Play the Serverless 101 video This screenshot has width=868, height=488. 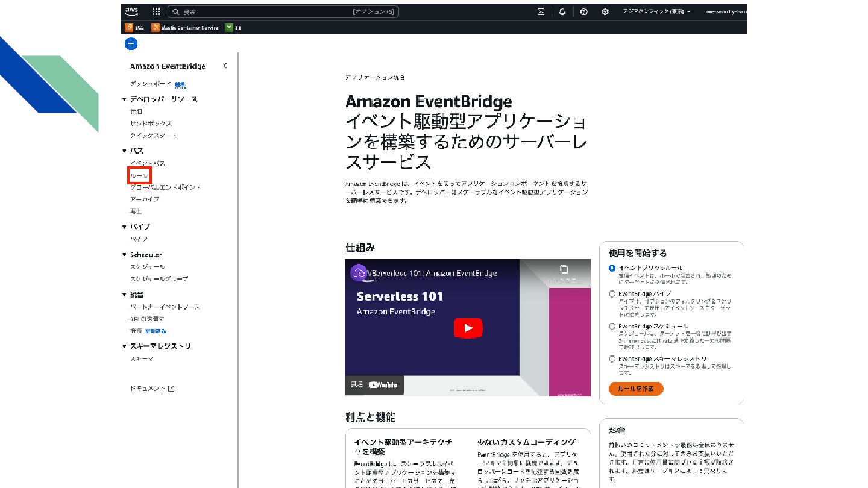point(468,328)
